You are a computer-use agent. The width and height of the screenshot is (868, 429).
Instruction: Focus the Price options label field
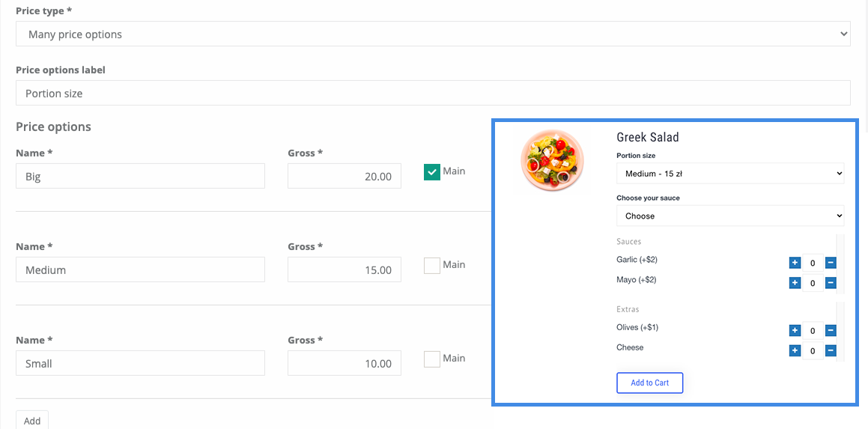point(433,93)
